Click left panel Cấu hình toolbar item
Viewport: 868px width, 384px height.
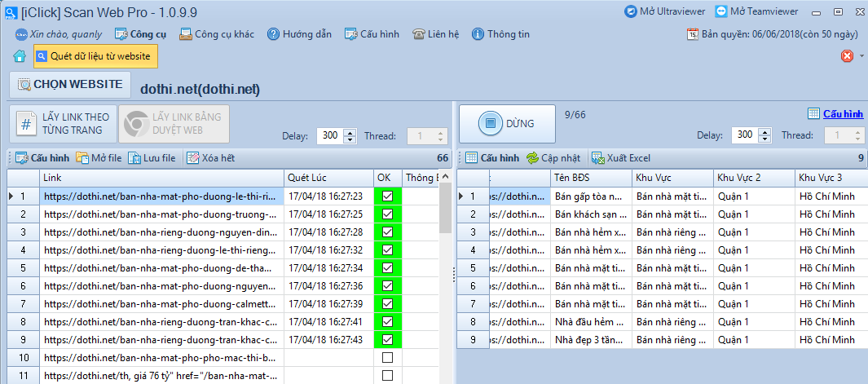point(42,158)
